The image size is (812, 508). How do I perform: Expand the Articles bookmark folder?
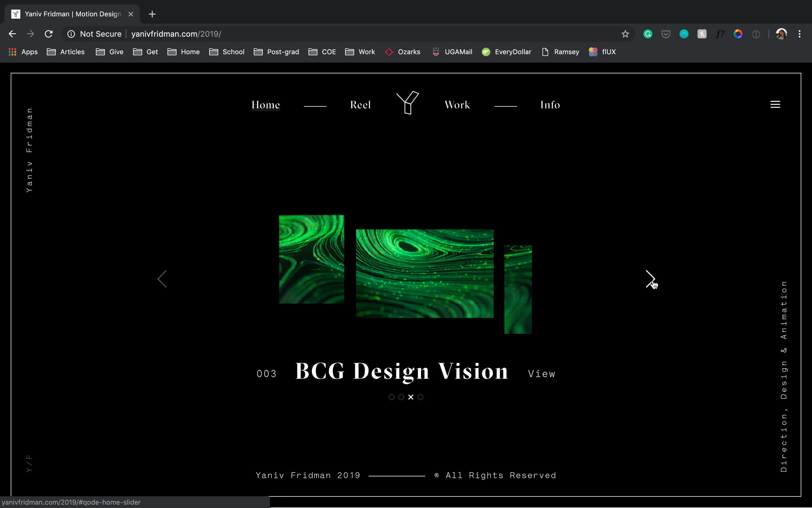click(x=66, y=52)
